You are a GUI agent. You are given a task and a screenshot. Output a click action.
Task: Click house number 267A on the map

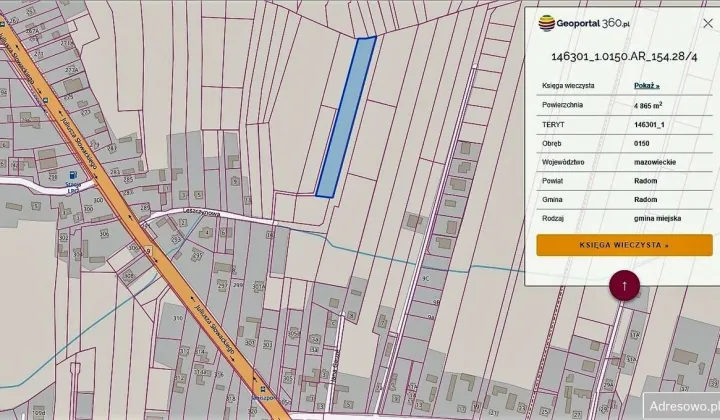(32, 31)
